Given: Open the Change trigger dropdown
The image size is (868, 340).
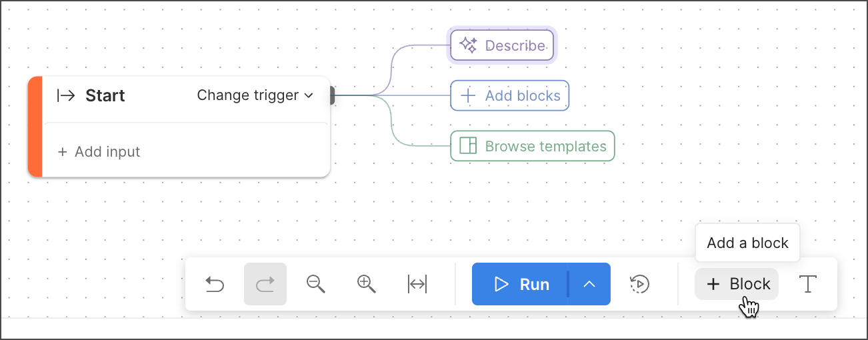Looking at the screenshot, I should pyautogui.click(x=255, y=95).
